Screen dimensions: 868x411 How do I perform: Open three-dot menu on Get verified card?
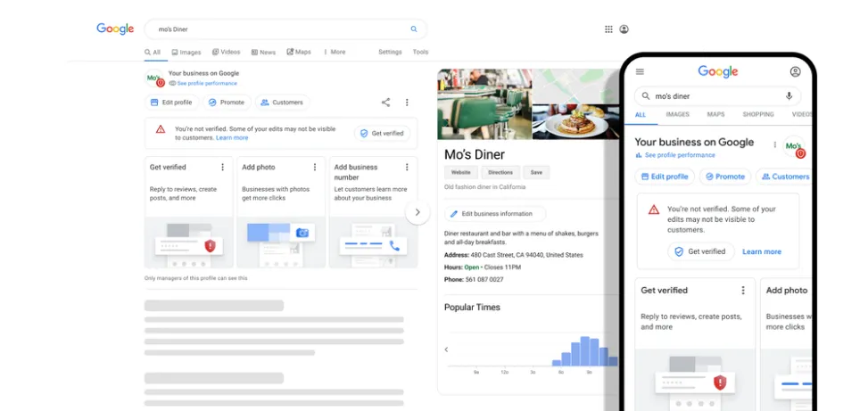tap(223, 167)
